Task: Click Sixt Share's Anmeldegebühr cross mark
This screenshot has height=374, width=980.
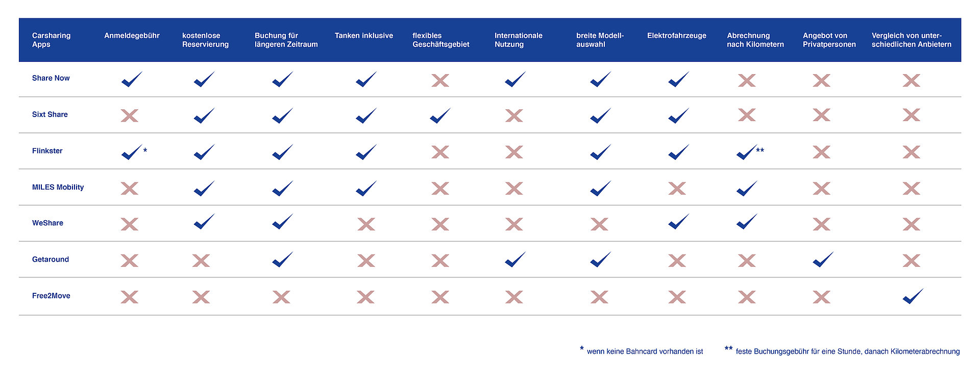Action: pos(130,115)
